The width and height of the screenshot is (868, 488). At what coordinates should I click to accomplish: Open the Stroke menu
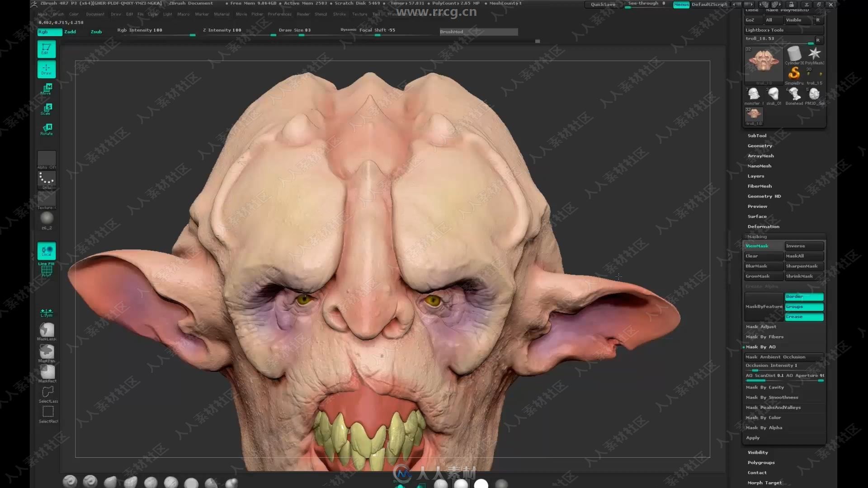pyautogui.click(x=340, y=14)
